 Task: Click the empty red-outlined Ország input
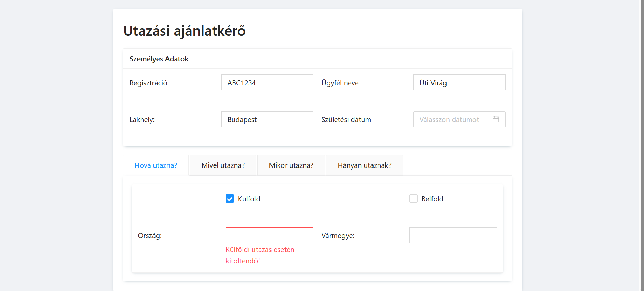pos(269,235)
